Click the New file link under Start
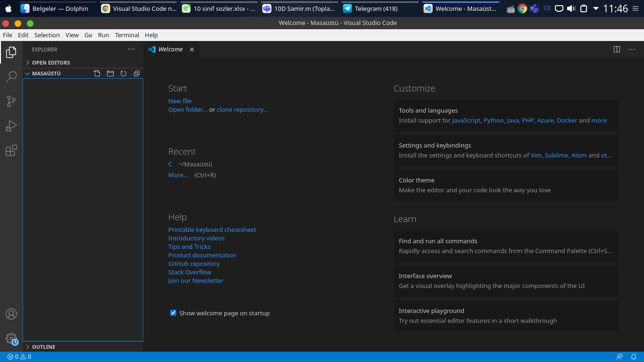Viewport: 644px width, 362px height. tap(180, 101)
